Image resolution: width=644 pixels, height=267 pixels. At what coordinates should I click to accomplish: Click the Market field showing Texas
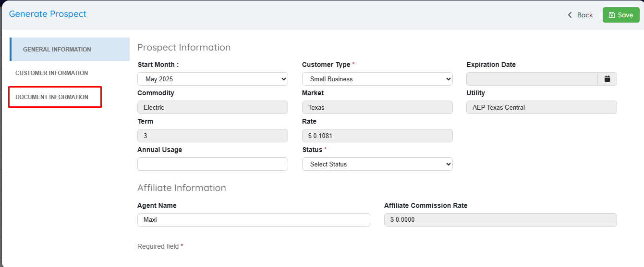(x=377, y=107)
